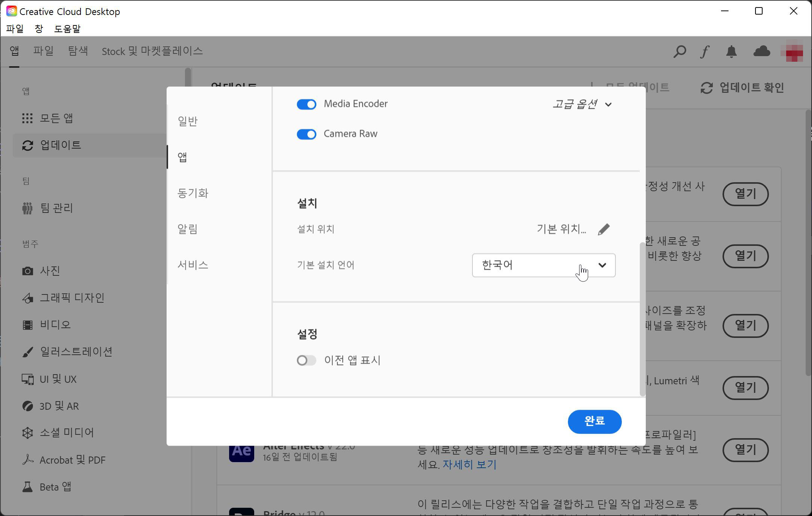Image resolution: width=812 pixels, height=516 pixels.
Task: Click the Graphic Design category icon
Action: pyautogui.click(x=27, y=298)
